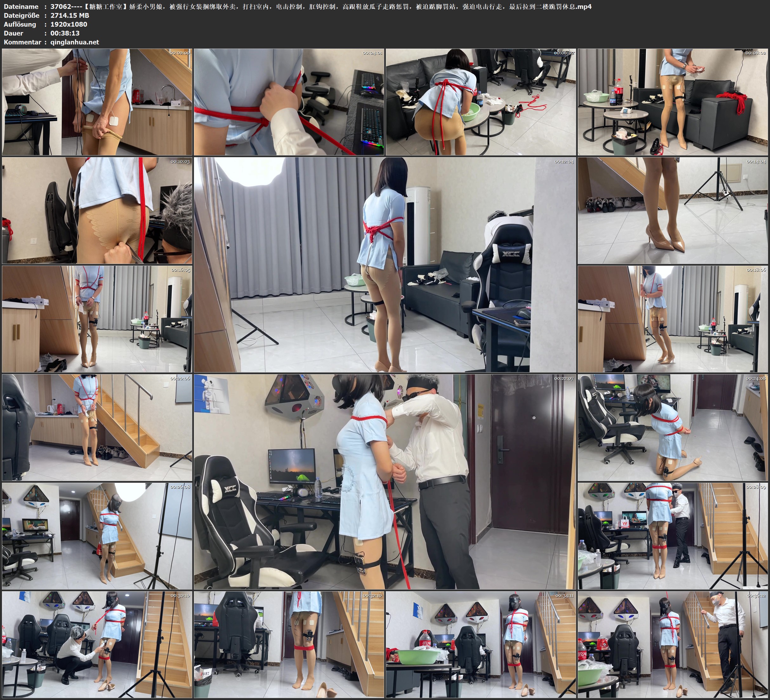770x700 pixels.
Task: Select the frame marked 00:16:05
Action: click(97, 319)
